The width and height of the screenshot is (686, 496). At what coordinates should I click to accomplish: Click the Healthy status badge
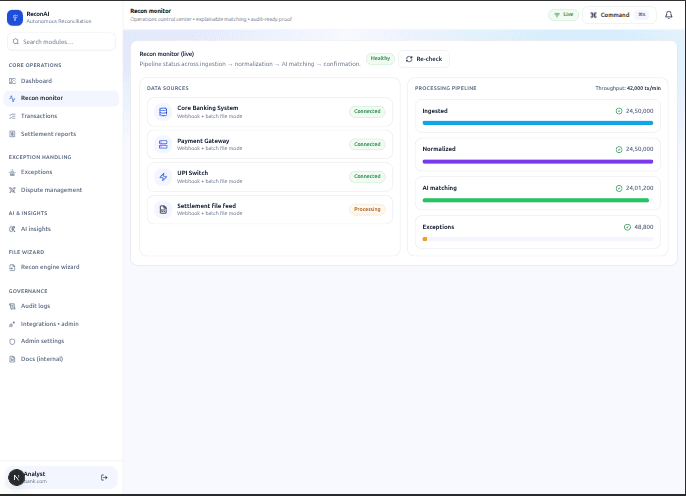pyautogui.click(x=380, y=58)
